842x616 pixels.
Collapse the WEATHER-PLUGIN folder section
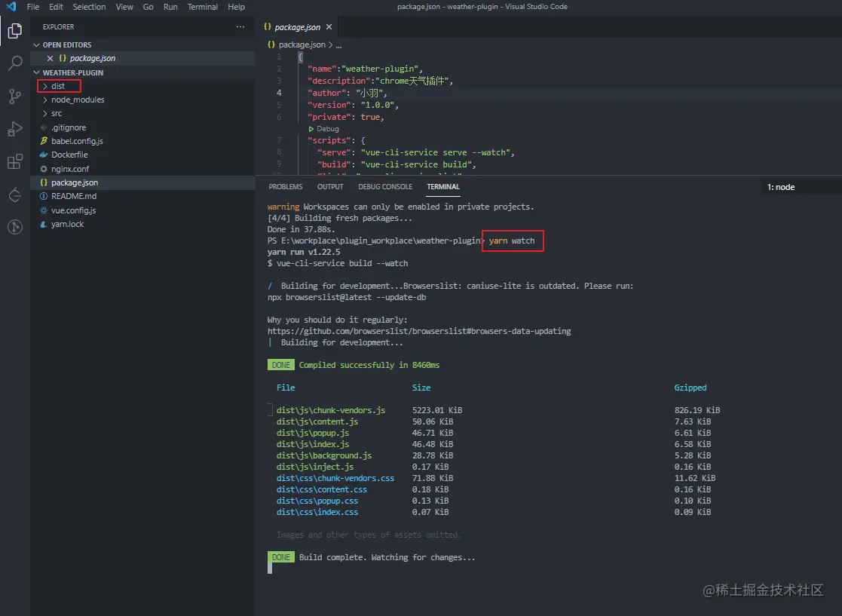[36, 72]
